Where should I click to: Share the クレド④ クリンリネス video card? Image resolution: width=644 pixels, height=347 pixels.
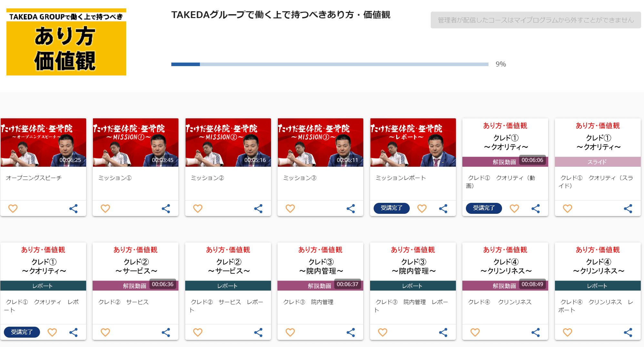click(x=536, y=332)
